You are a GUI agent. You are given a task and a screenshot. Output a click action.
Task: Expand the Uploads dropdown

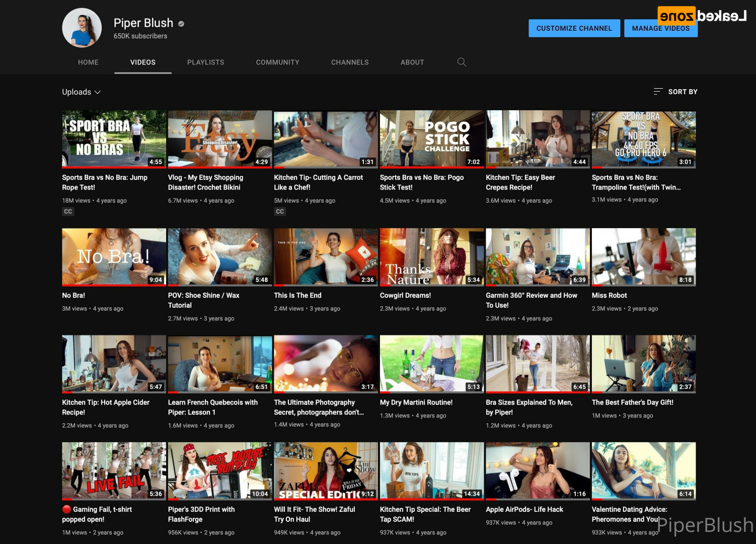(82, 92)
